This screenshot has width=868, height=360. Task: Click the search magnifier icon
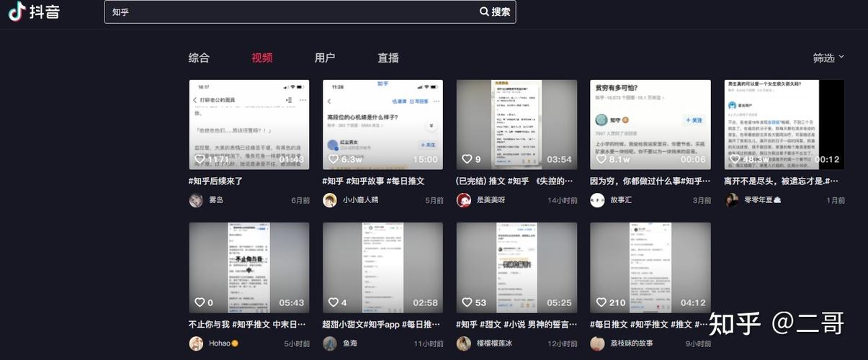[x=484, y=12]
